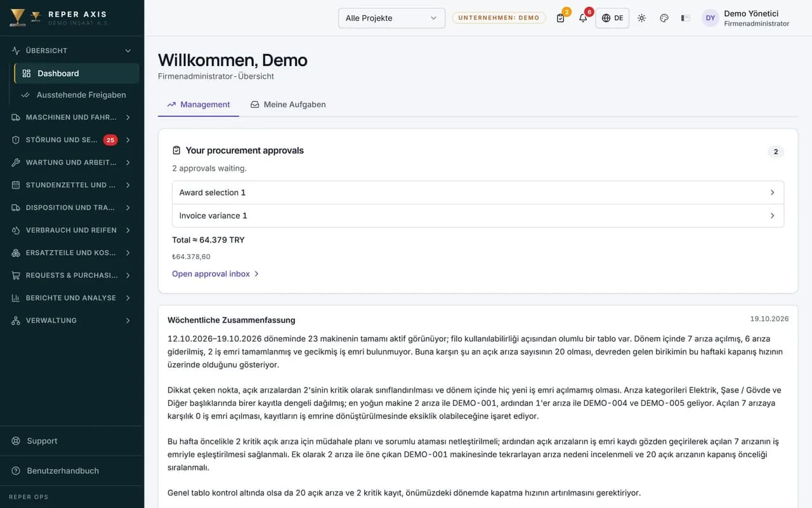Screen dimensions: 812x508
Task: Click the date 19.10.2026
Action: 769,319
